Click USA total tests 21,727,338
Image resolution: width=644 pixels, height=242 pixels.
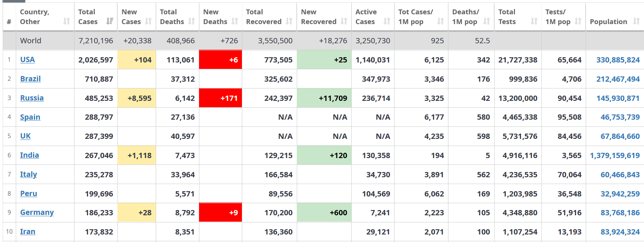pos(518,60)
